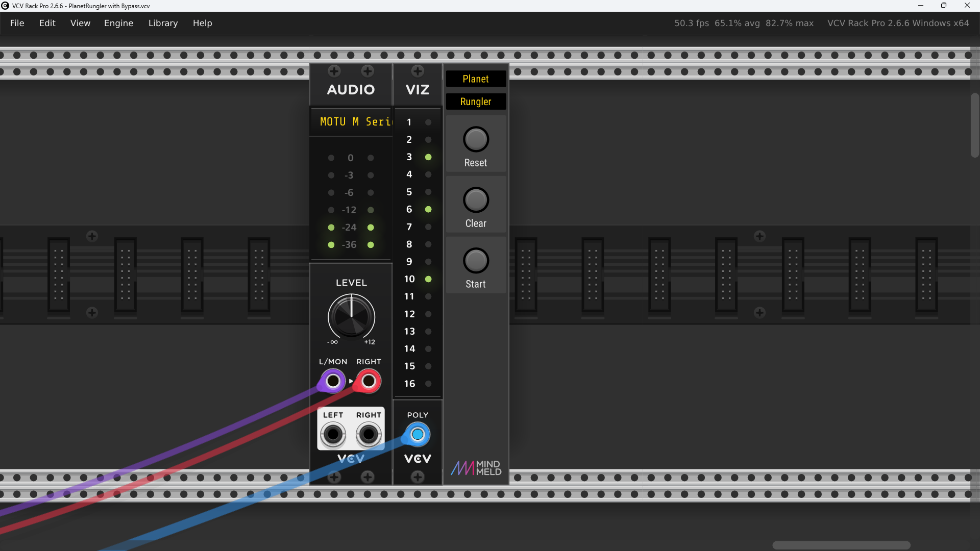Click the RIGHT audio output jack
The width and height of the screenshot is (980, 551).
pos(369,435)
